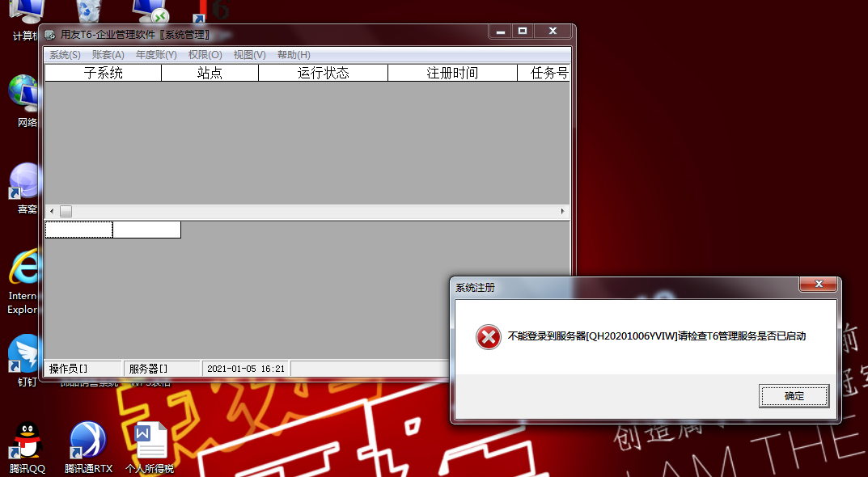The width and height of the screenshot is (868, 477).
Task: Click the 服务器[] status bar entry
Action: click(162, 369)
